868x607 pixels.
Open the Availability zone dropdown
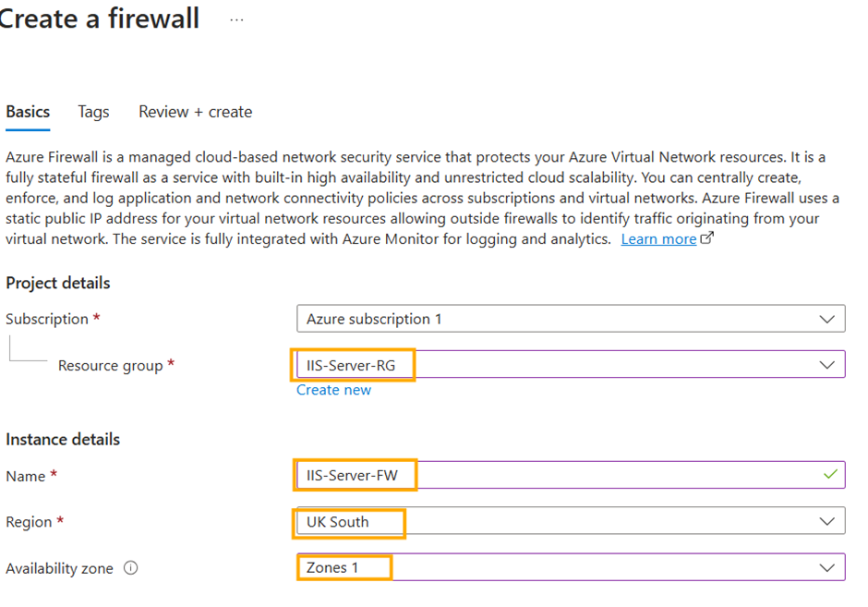826,567
